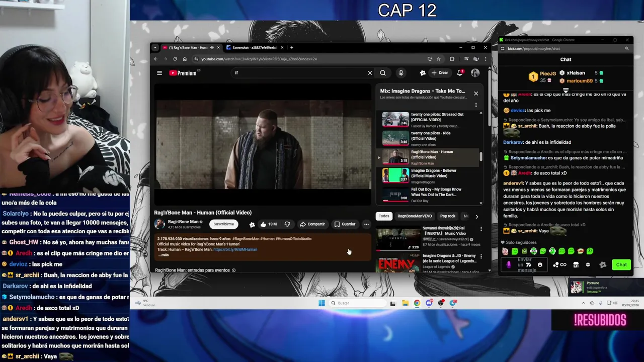644x362 pixels.
Task: Click the purple microphone in chat input
Action: [509, 265]
